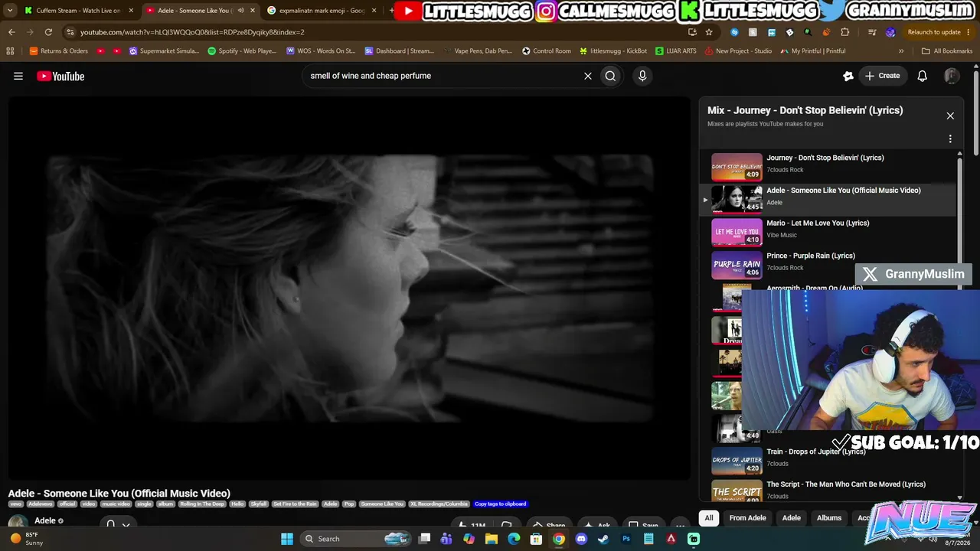980x551 pixels.
Task: Open the Control Room bookmark
Action: coord(547,51)
